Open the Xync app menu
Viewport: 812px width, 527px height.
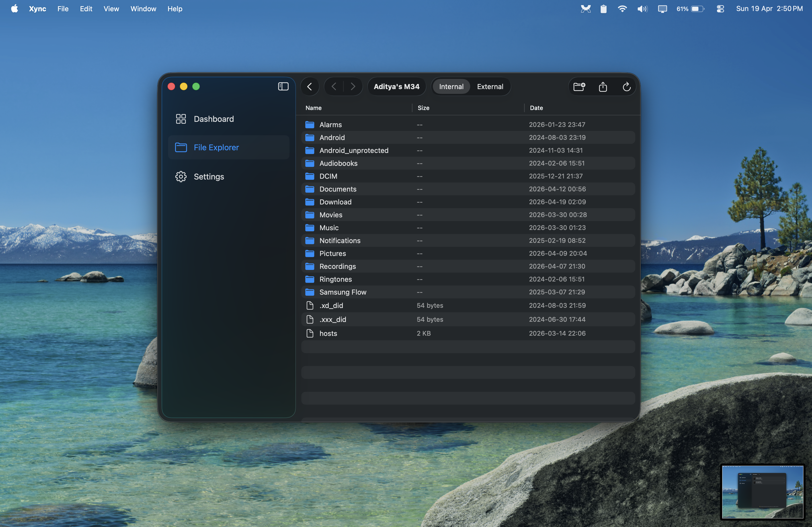pos(38,9)
